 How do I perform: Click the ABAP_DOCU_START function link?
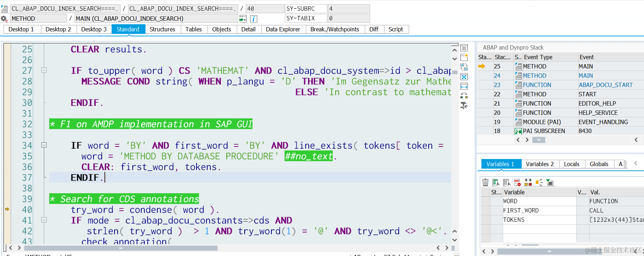[x=606, y=85]
